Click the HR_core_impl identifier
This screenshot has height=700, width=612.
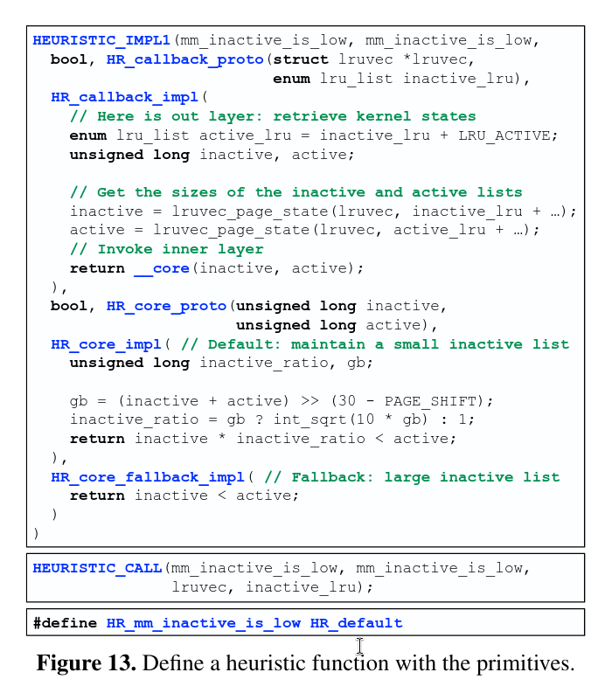(107, 344)
